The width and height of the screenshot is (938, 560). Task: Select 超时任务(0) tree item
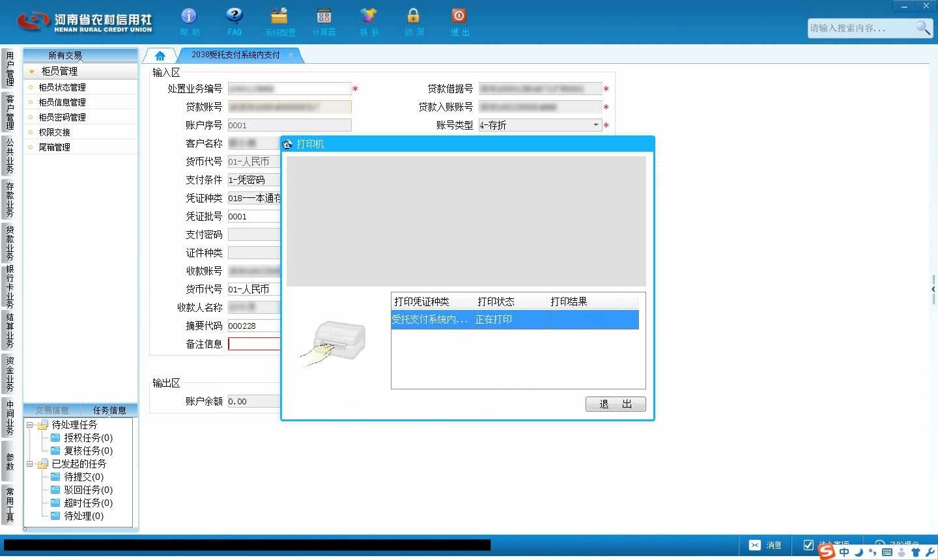click(88, 503)
